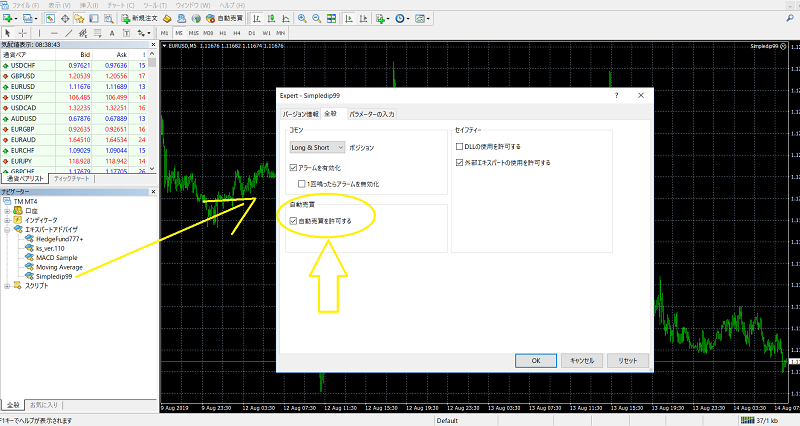The image size is (800, 426).
Task: Enable DLLの使用を許可する checkbox
Action: 460,146
